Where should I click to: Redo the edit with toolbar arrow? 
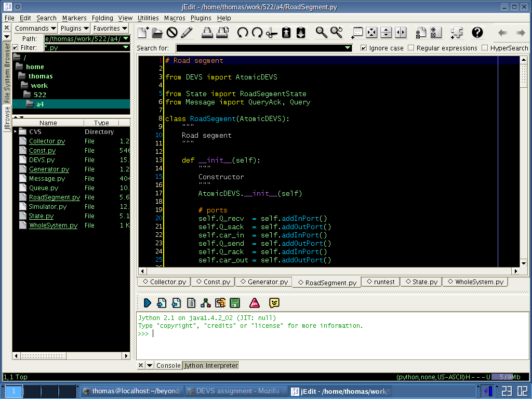click(257, 32)
